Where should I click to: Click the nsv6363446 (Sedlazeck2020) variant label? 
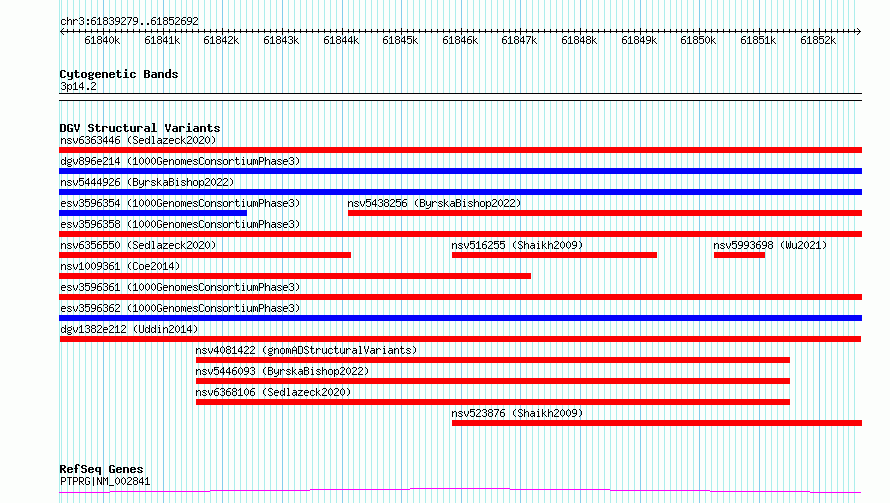[x=138, y=140]
